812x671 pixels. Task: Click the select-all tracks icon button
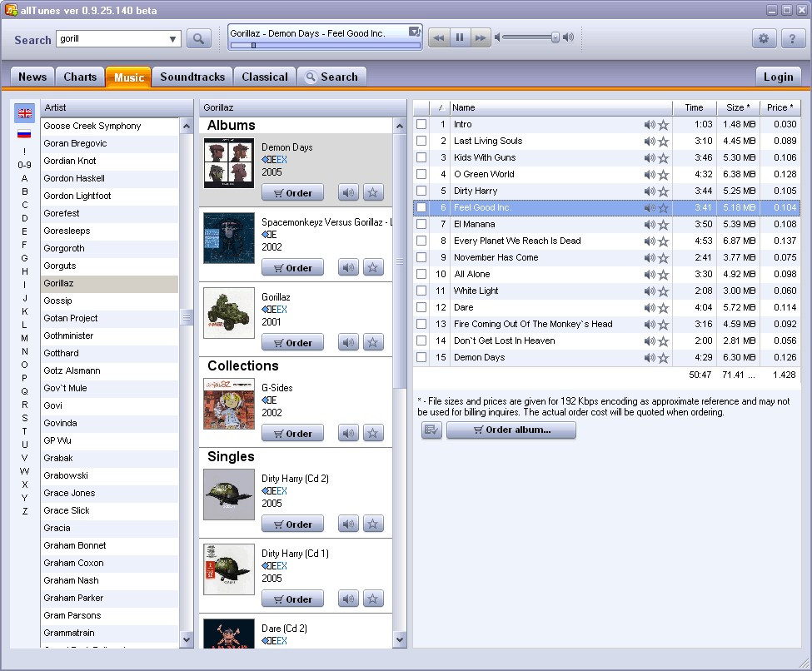pyautogui.click(x=431, y=430)
